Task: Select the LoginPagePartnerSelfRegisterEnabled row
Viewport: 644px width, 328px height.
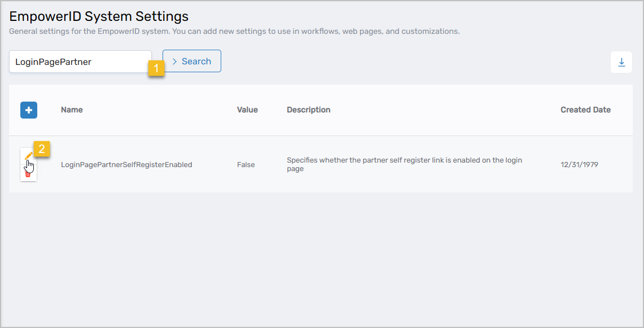Action: tap(126, 164)
